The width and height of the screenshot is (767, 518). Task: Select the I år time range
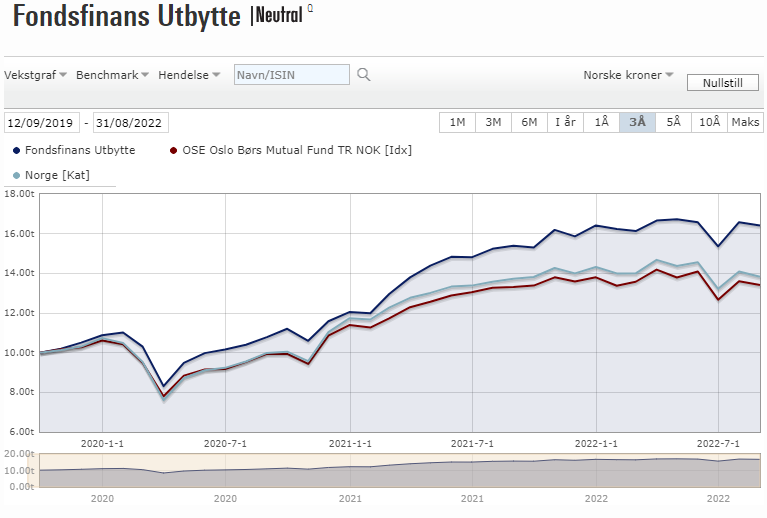(x=565, y=122)
